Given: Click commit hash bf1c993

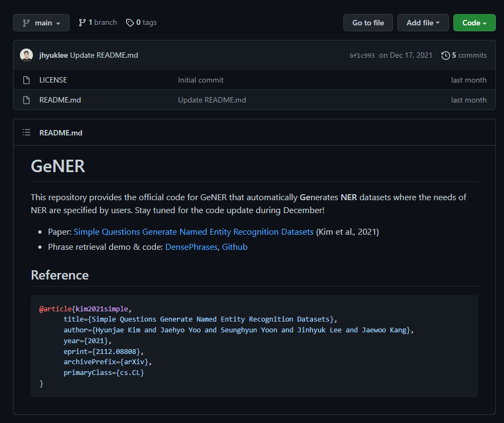Looking at the screenshot, I should pyautogui.click(x=362, y=56).
